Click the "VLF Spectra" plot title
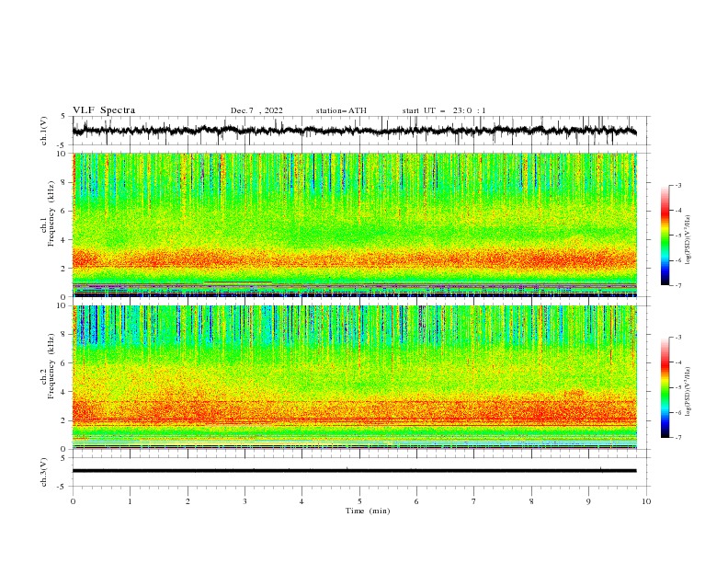 tap(104, 110)
